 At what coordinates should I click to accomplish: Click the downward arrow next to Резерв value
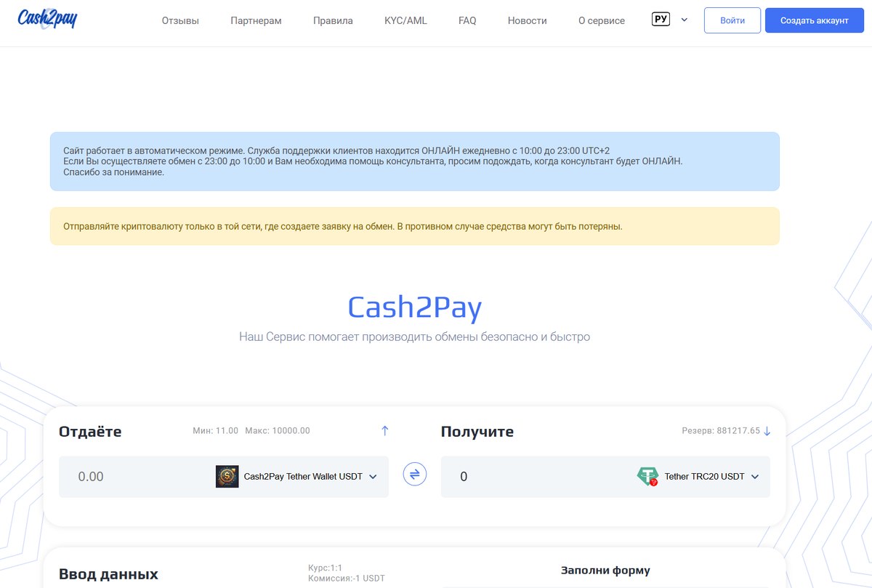pyautogui.click(x=767, y=430)
